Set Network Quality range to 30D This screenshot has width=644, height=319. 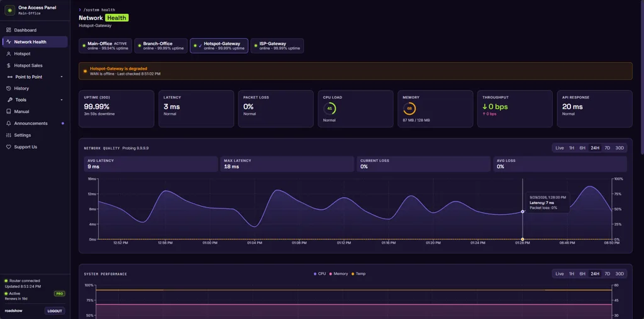tap(619, 148)
